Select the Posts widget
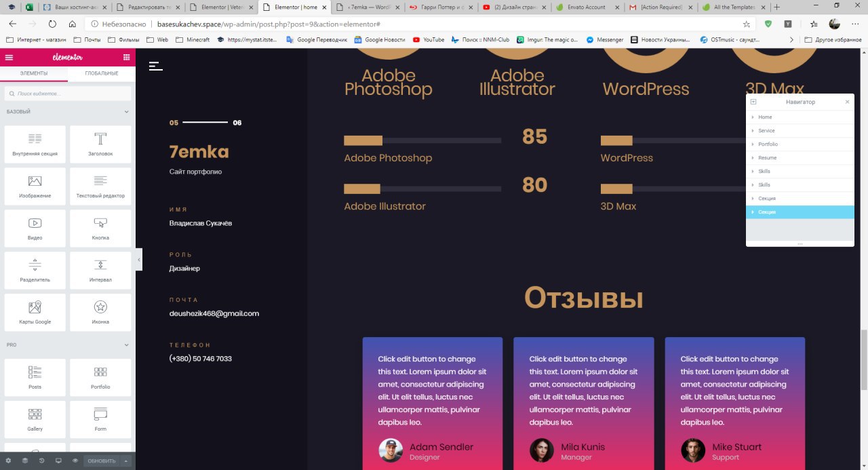The height and width of the screenshot is (470, 868). (35, 378)
